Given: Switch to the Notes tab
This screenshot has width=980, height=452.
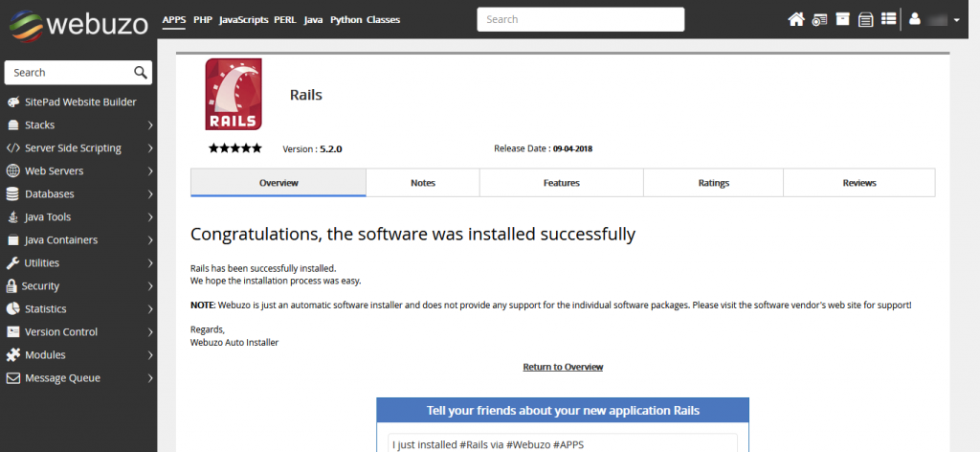Looking at the screenshot, I should [422, 183].
